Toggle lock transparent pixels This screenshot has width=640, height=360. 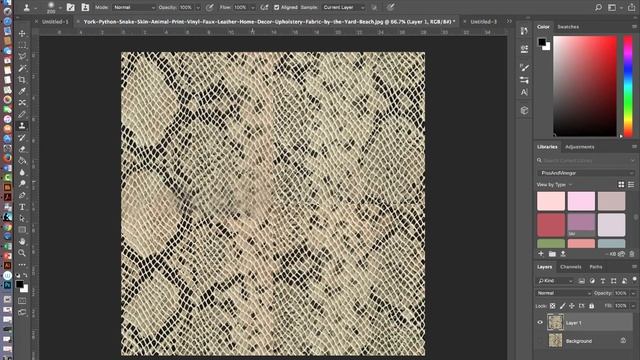coord(553,306)
